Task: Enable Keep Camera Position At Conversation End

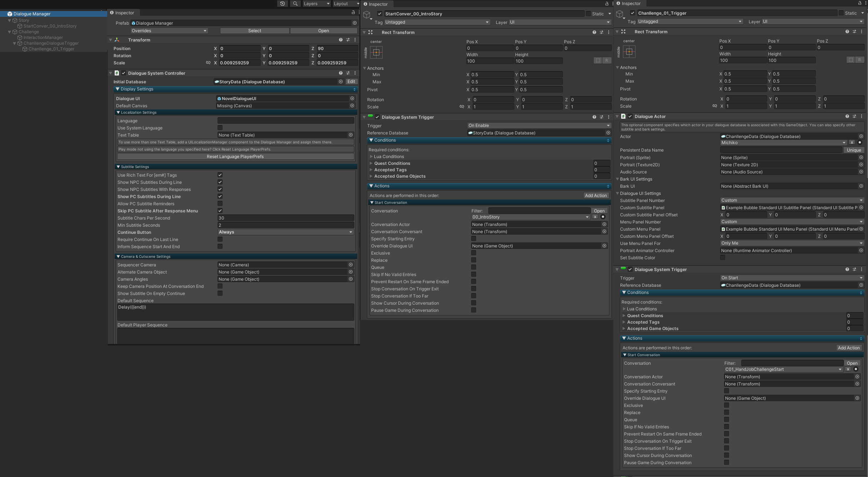Action: tap(220, 286)
